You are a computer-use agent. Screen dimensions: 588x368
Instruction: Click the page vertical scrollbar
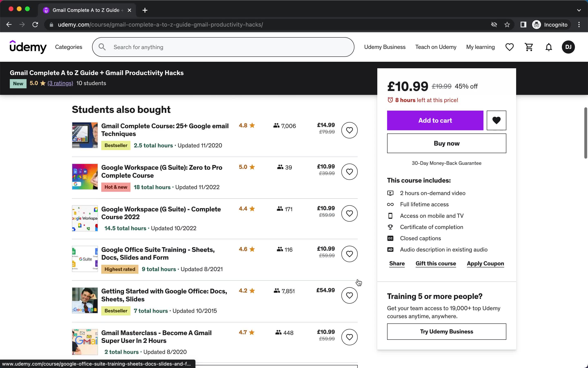[x=585, y=133]
